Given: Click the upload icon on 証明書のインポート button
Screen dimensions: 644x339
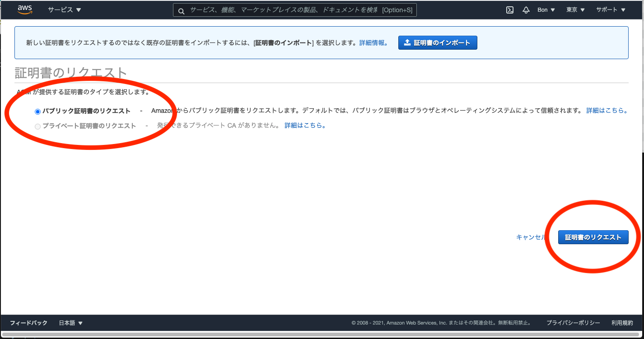Looking at the screenshot, I should tap(407, 42).
